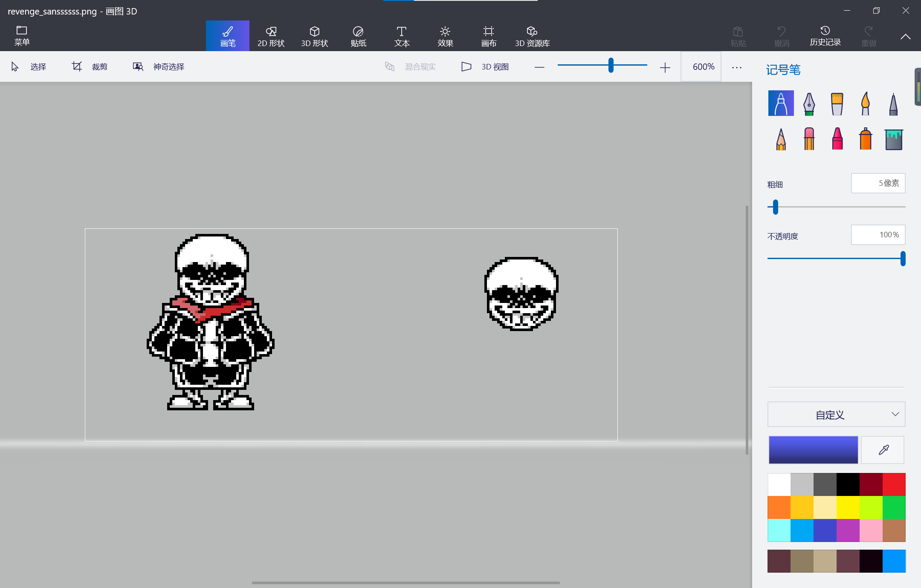
Task: Pick the custom azure blue swatch
Action: (894, 561)
